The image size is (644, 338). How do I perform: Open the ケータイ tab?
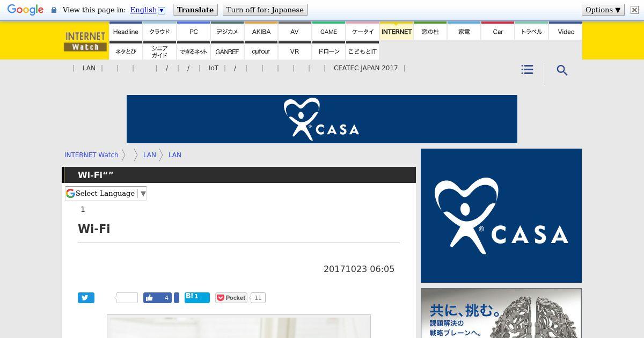point(363,31)
